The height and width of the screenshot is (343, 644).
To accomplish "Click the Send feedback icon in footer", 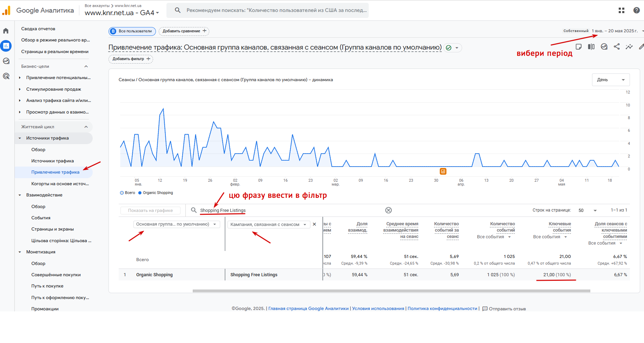I will (x=485, y=309).
